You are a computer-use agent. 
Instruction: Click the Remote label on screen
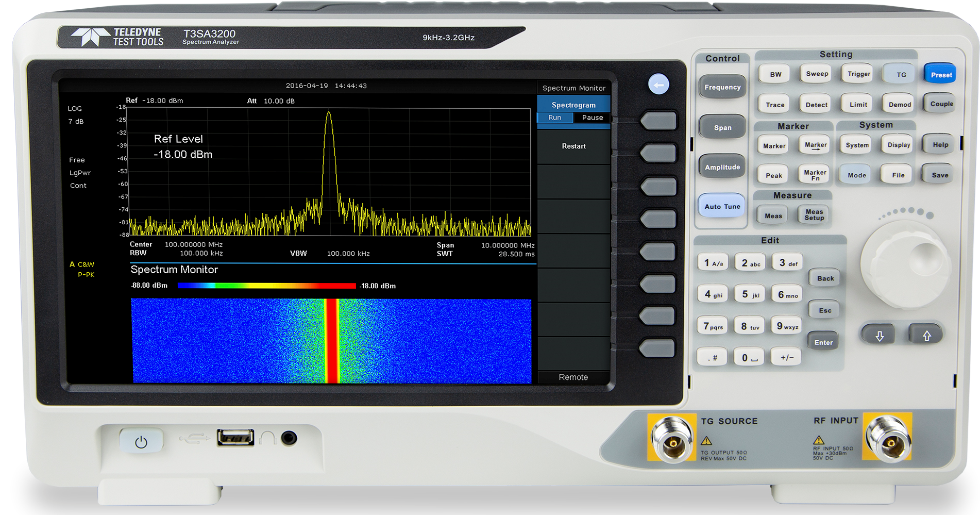tap(573, 377)
